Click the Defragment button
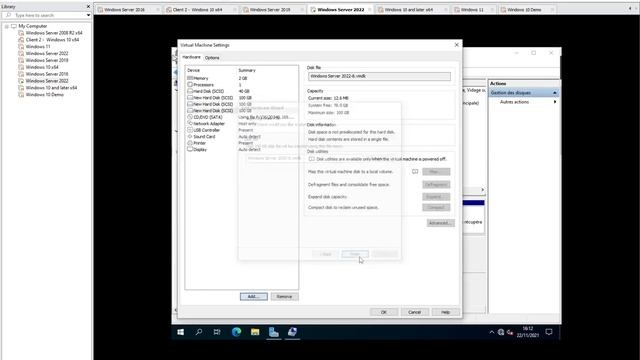Screen dimensions: 640x360 click(x=436, y=185)
